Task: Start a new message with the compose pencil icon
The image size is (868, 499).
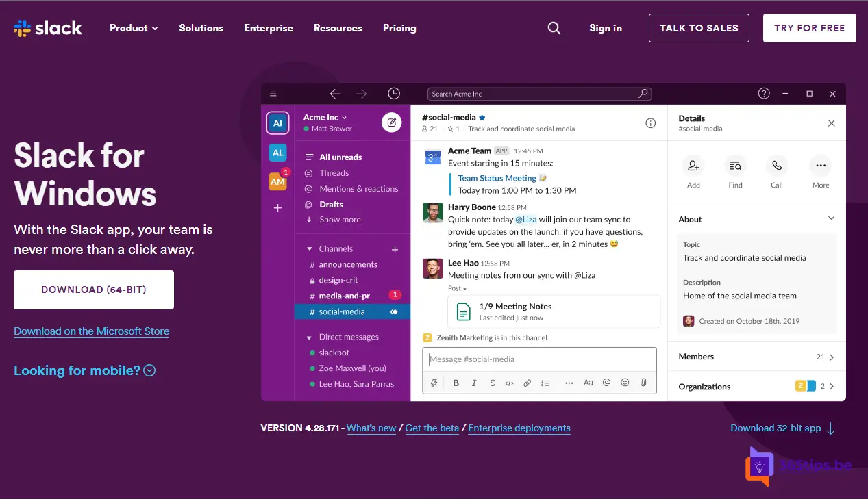Action: (391, 121)
